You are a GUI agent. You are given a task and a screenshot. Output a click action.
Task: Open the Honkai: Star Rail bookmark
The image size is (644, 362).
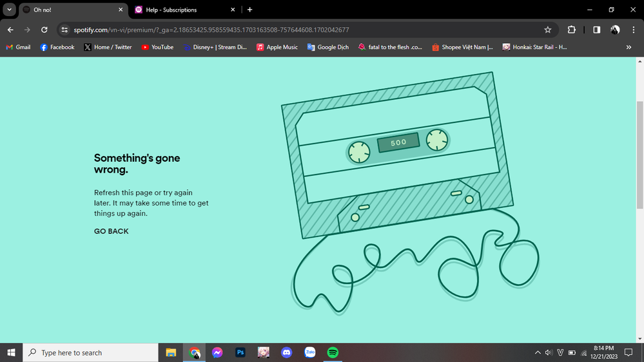tap(535, 47)
